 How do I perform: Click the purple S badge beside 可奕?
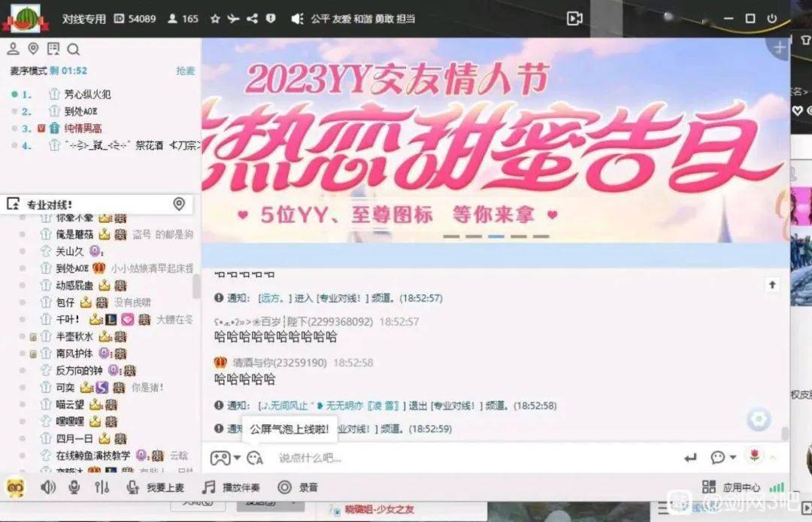102,387
